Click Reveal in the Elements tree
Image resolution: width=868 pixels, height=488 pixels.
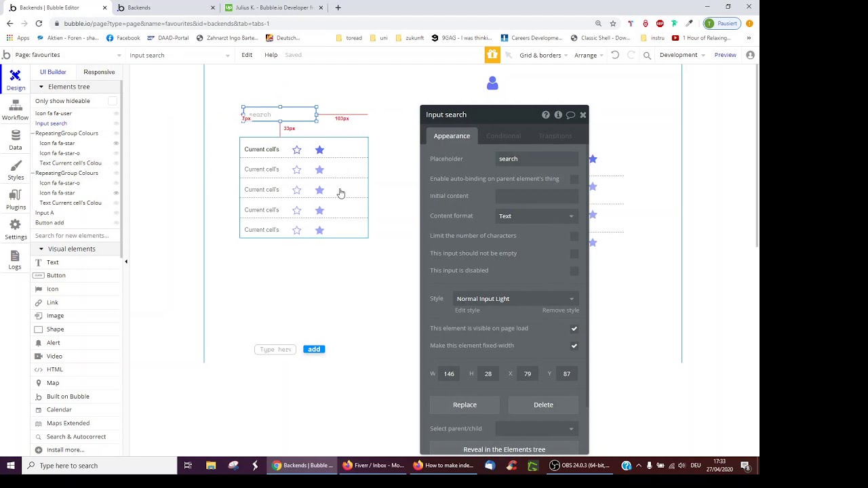point(504,449)
